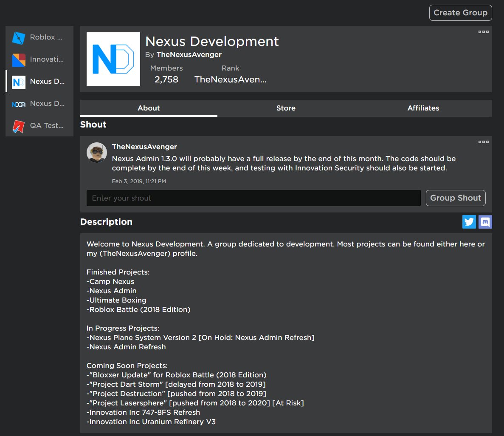
Task: Click the 'Coming Soon Projects:' heading text
Action: coord(127,365)
